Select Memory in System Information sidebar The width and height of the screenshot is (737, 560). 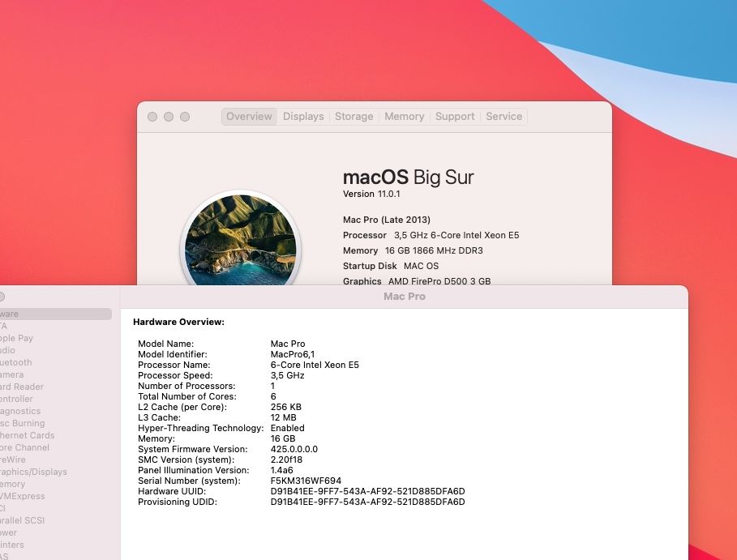coord(13,484)
